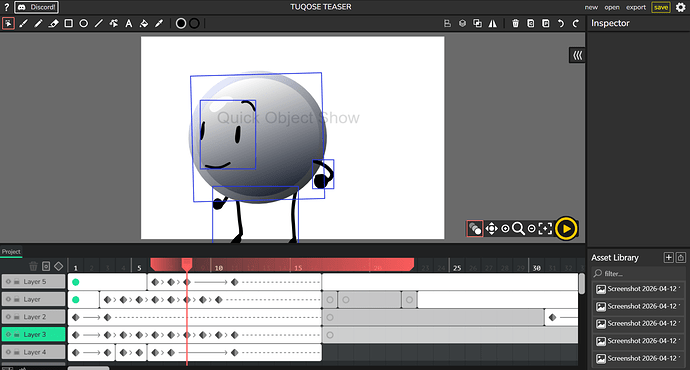The width and height of the screenshot is (690, 370).
Task: Click the stacked shapes icon left of the cube
Action: 447,23
